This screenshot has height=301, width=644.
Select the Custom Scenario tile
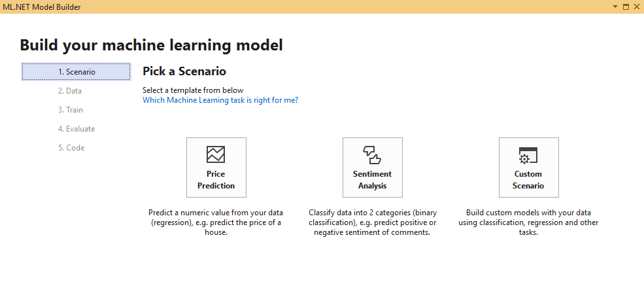(x=528, y=168)
